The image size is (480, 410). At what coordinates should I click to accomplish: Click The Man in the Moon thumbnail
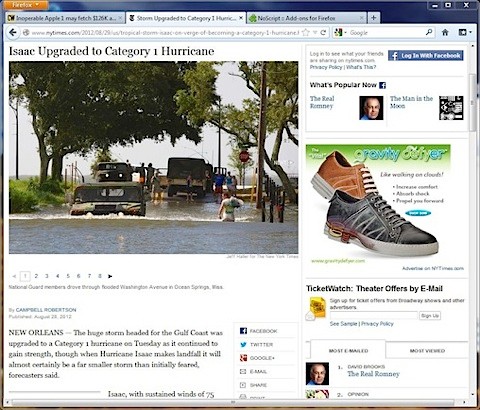point(451,108)
